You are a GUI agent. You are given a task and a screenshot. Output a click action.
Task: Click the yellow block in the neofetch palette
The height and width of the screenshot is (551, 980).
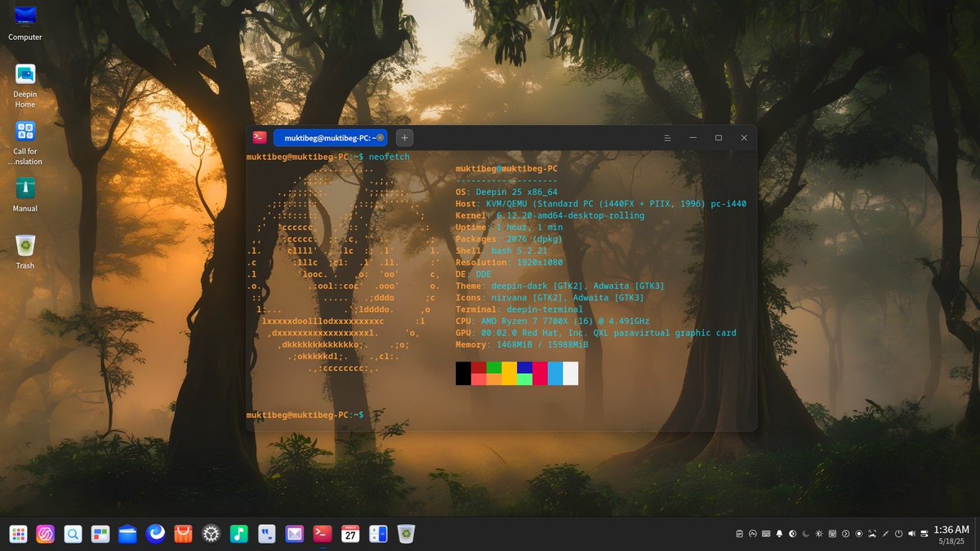coord(509,373)
